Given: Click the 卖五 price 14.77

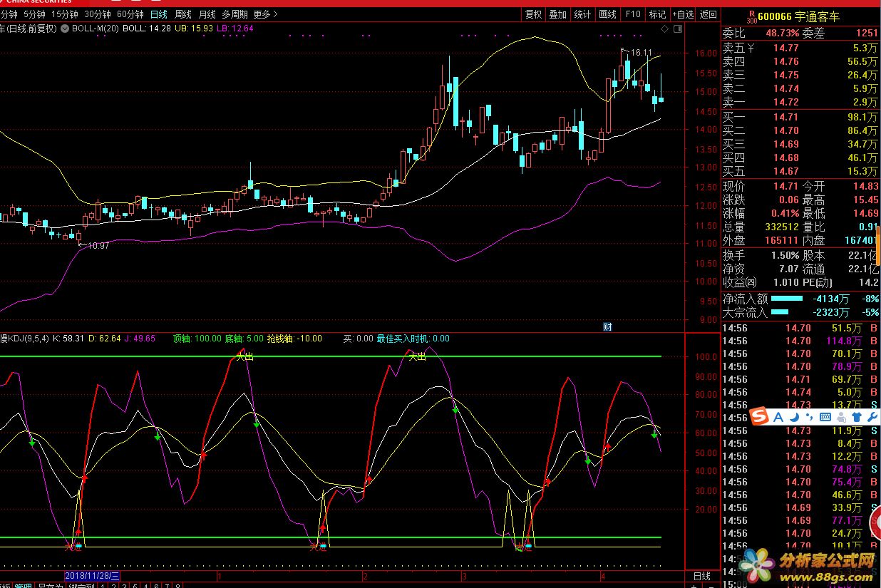Looking at the screenshot, I should (x=787, y=48).
